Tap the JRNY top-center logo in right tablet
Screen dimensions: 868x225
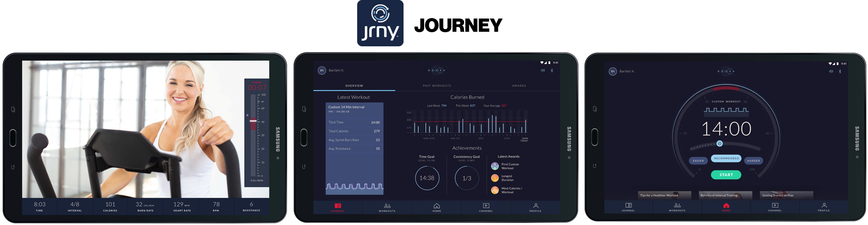pos(726,71)
